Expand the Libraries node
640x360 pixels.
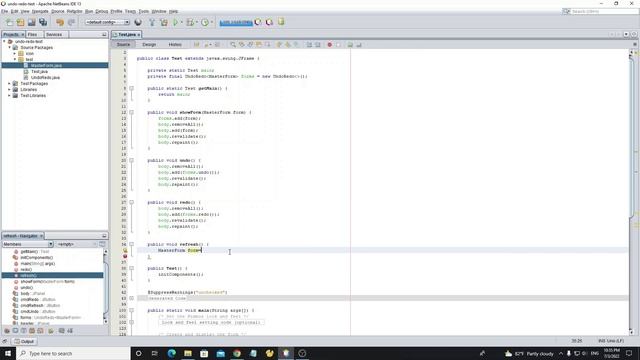[10, 89]
